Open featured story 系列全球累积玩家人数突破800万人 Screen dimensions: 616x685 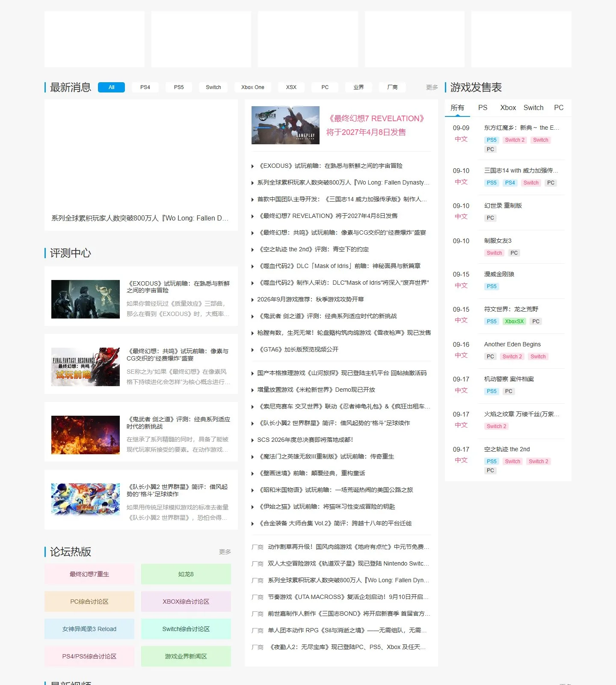click(x=141, y=165)
